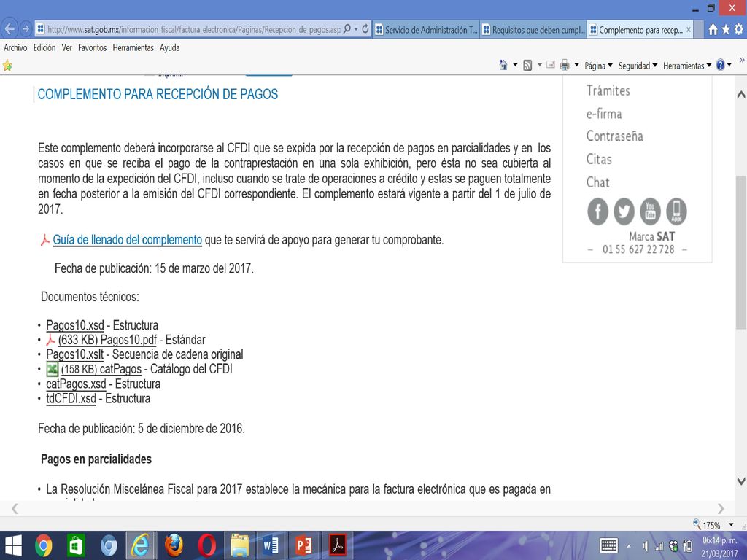Screen dimensions: 747x560
Task: Open Favorites star icon at top right
Action: click(726, 29)
